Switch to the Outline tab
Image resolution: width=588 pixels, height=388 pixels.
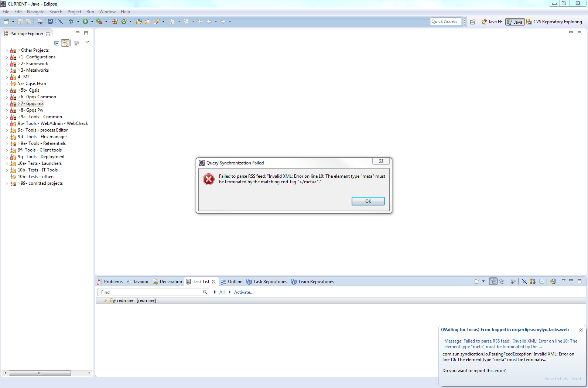click(x=232, y=282)
